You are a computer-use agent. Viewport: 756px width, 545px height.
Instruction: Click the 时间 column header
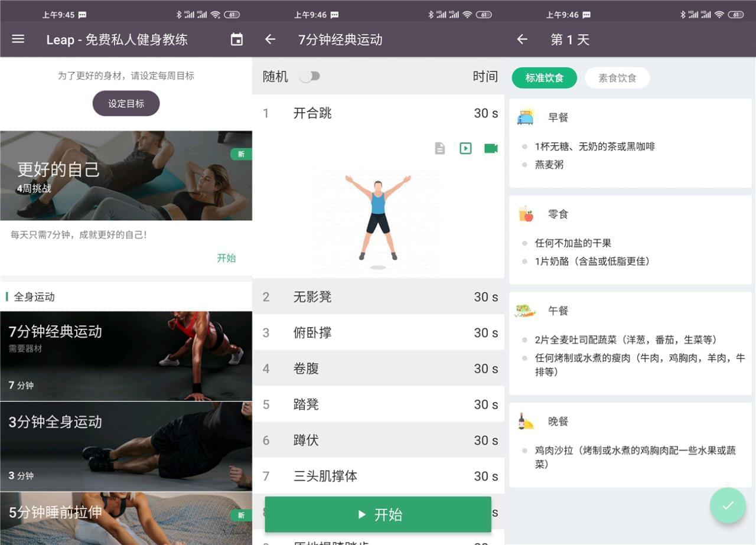(x=485, y=76)
